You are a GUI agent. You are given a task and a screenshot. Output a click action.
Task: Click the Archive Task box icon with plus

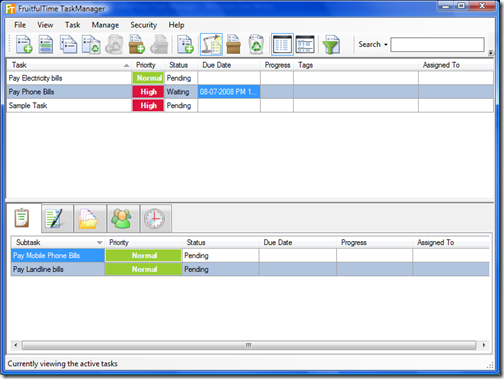137,44
